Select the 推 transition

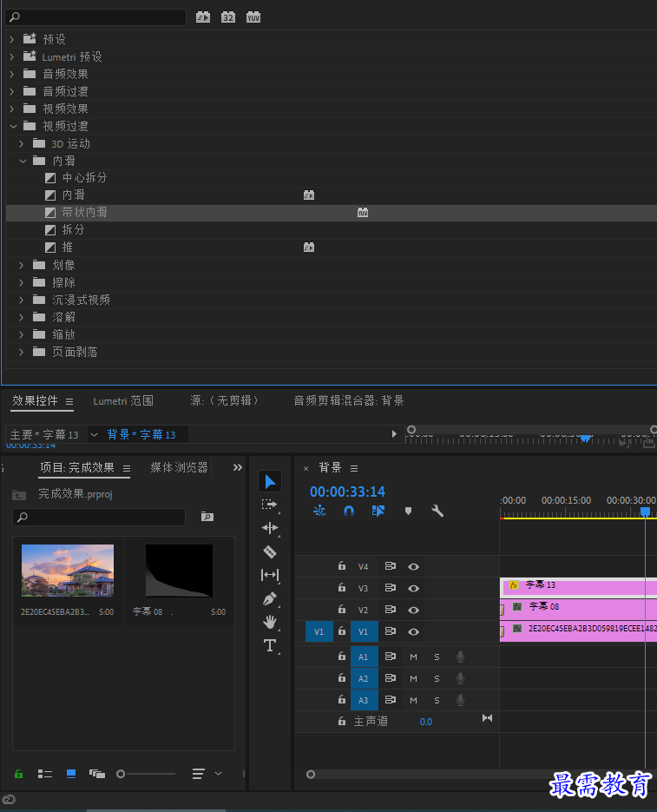tap(68, 247)
